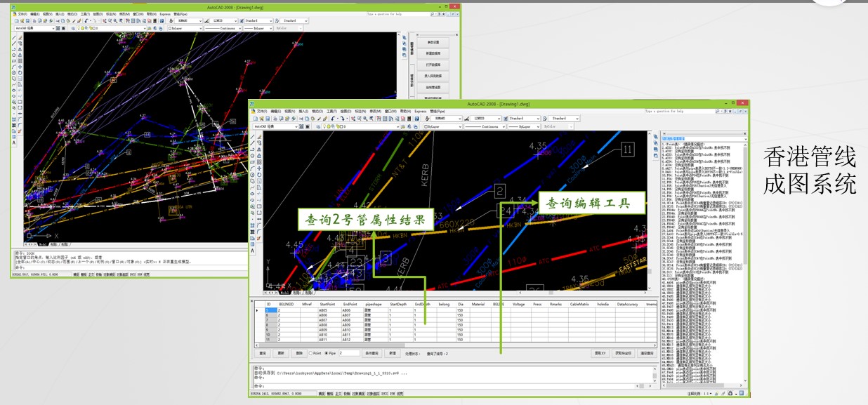This screenshot has width=868, height=405.
Task: Toggle 正交 ortho mode in front status bar
Action: click(x=338, y=394)
